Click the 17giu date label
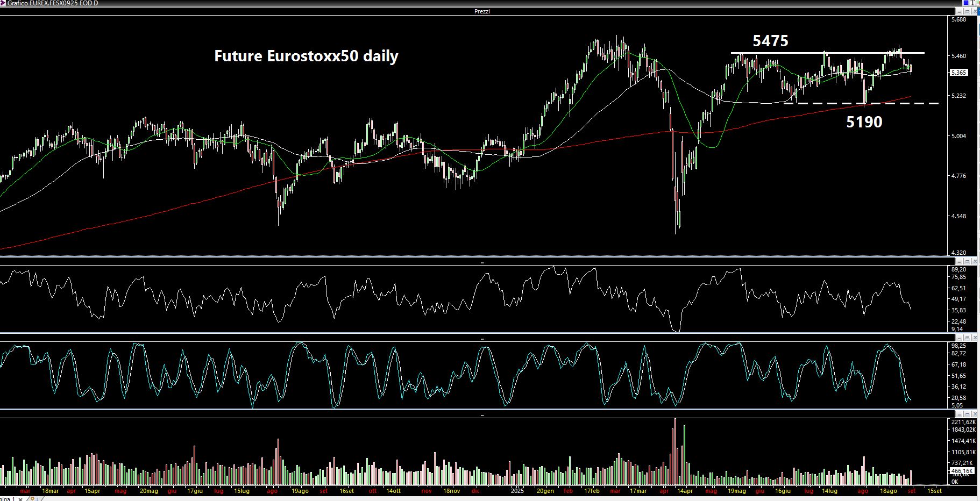 195,491
